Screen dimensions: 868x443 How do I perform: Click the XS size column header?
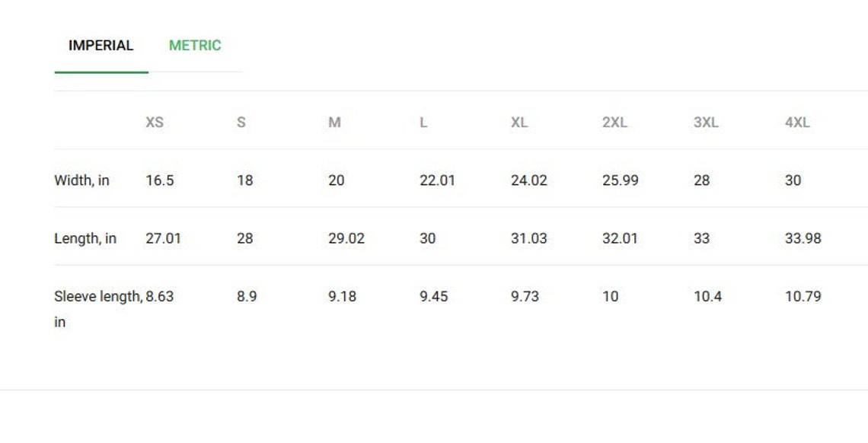155,123
